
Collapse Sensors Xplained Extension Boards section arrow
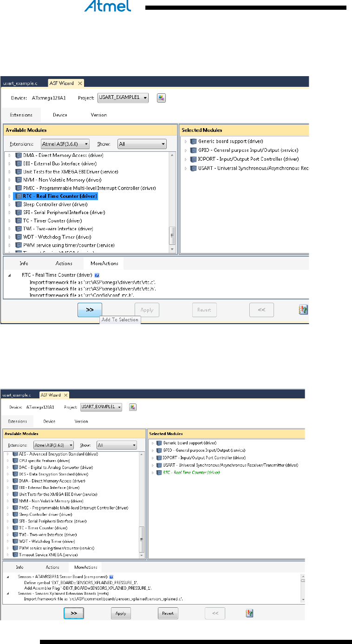pyautogui.click(x=8, y=593)
